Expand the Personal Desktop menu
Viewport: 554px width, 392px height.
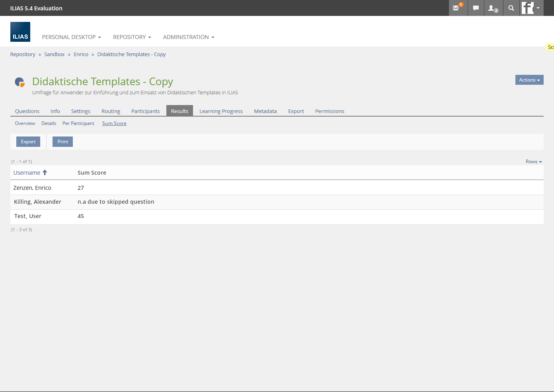coord(71,37)
